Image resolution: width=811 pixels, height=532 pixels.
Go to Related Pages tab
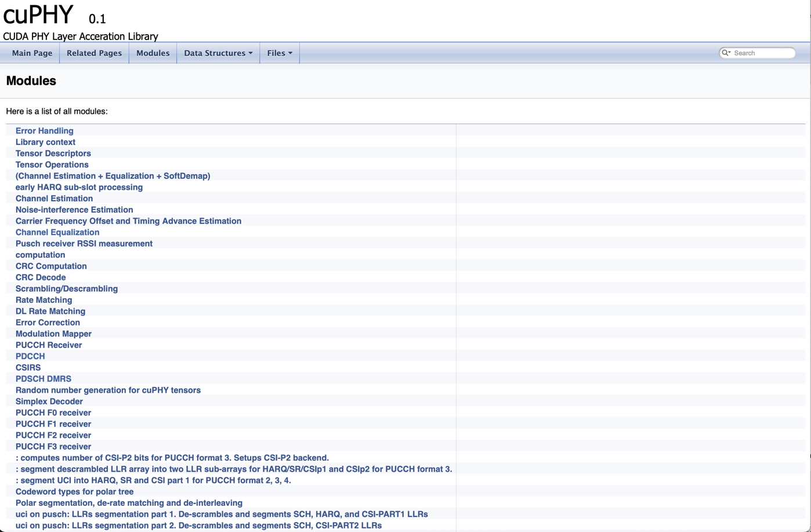click(x=94, y=53)
